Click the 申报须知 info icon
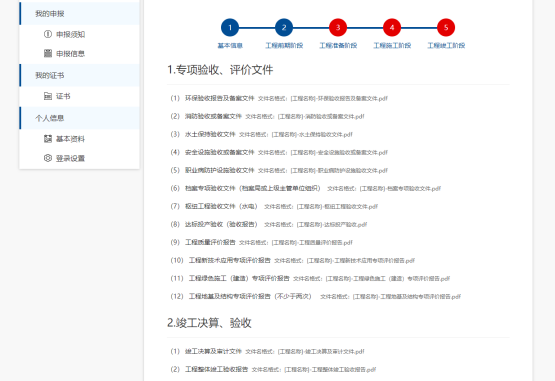Viewport: 555px width, 381px height. tap(48, 34)
